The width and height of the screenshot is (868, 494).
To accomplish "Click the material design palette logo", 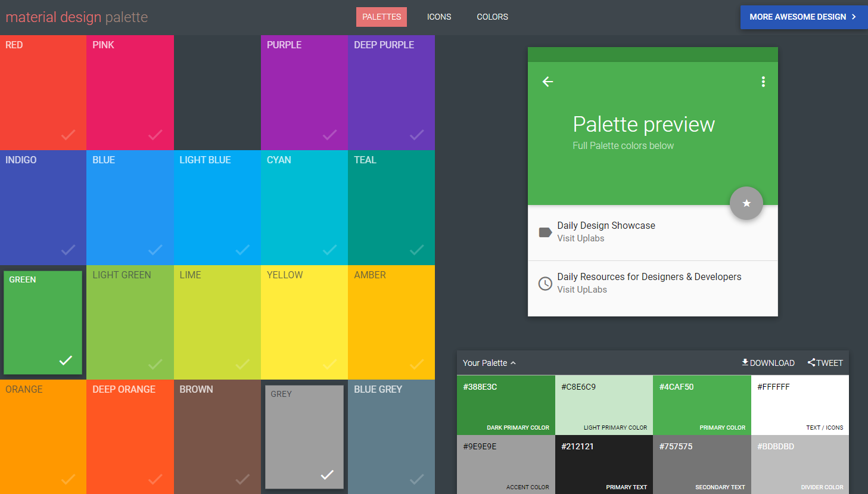I will (x=76, y=17).
